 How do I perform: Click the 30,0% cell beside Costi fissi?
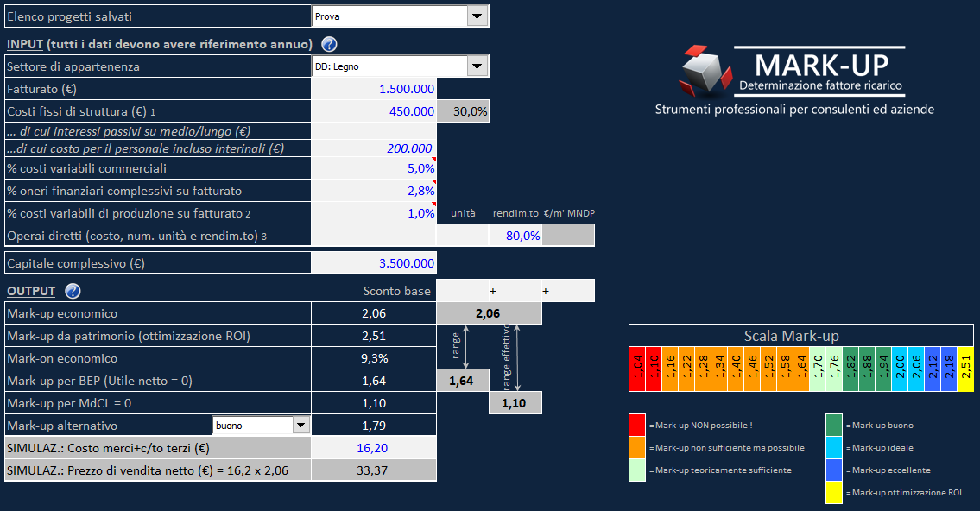463,111
